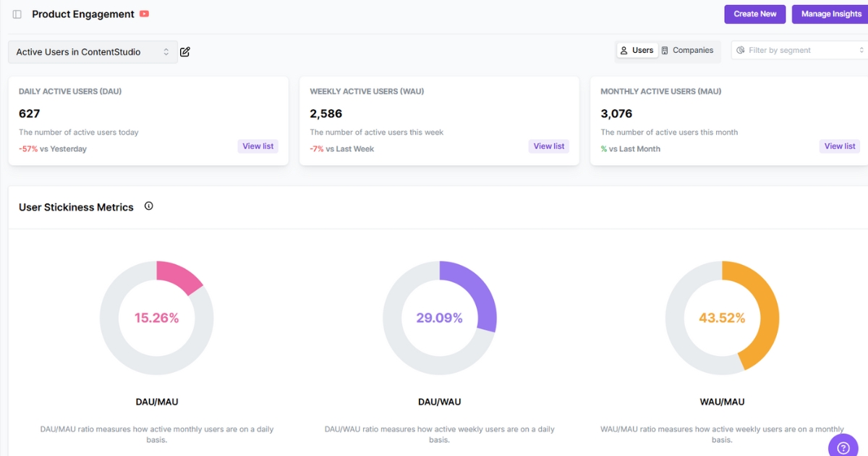
Task: Click the -7% vs Last Week text
Action: (342, 149)
